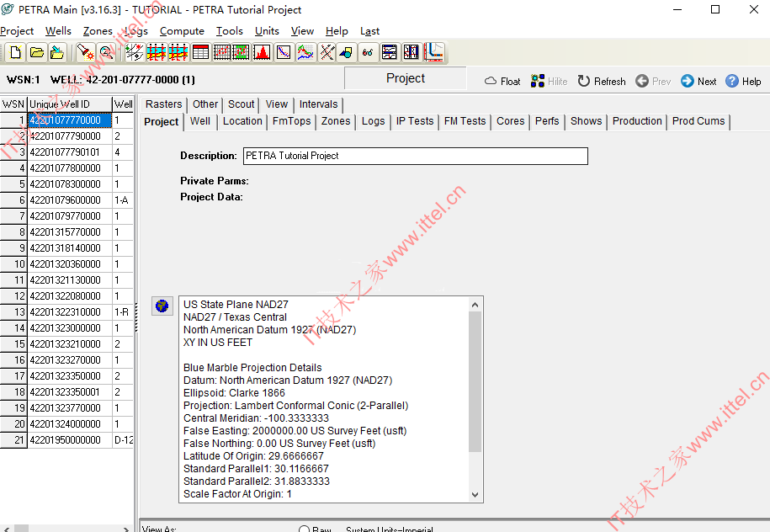770x532 pixels.
Task: Click well list horizontal scrollbar right arrow
Action: pos(126,529)
